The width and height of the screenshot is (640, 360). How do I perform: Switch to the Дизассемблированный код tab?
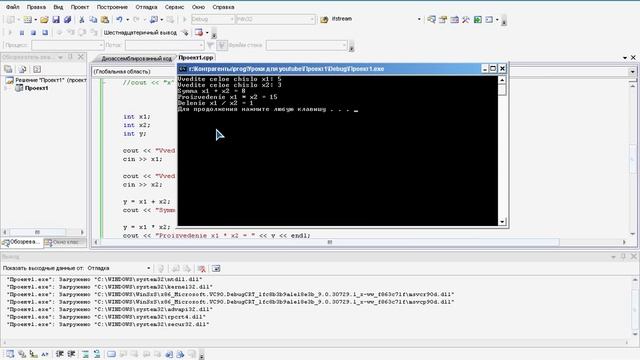coord(136,58)
